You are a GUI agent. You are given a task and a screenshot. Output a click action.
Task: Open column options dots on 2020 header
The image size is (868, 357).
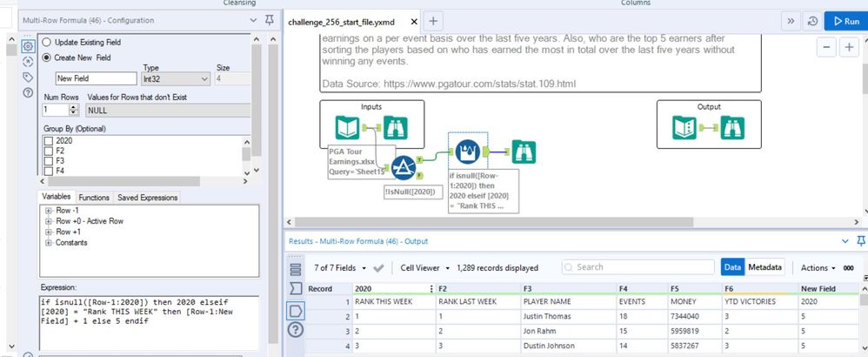coord(431,289)
